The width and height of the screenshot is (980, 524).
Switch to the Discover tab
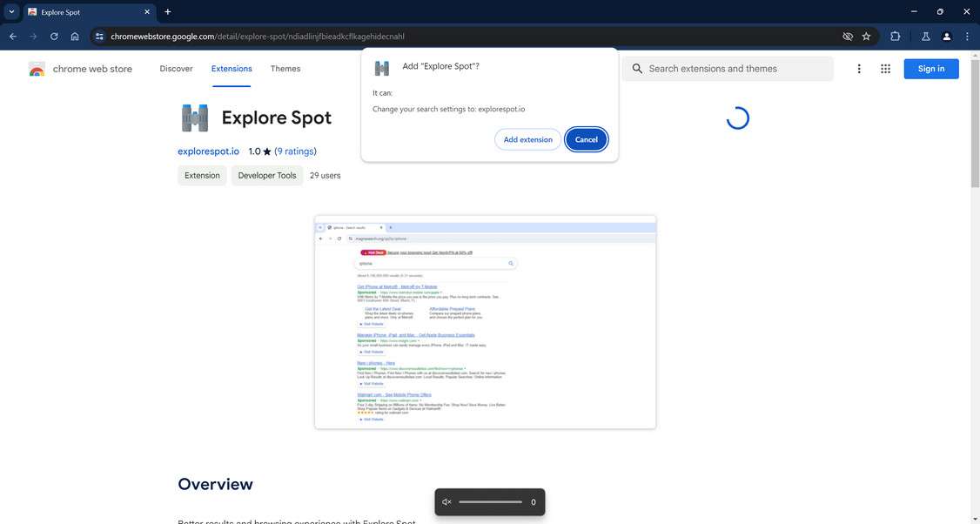pyautogui.click(x=176, y=68)
